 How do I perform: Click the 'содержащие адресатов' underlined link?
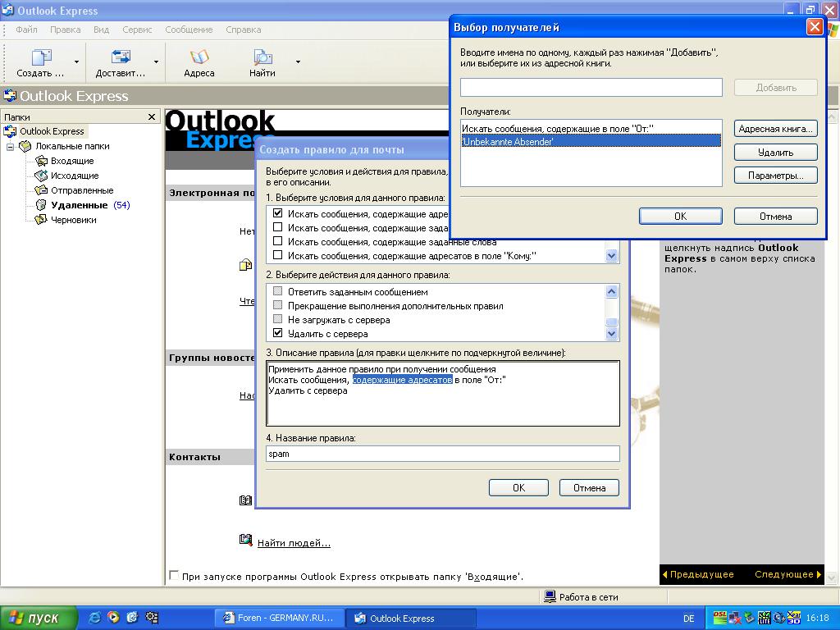402,380
